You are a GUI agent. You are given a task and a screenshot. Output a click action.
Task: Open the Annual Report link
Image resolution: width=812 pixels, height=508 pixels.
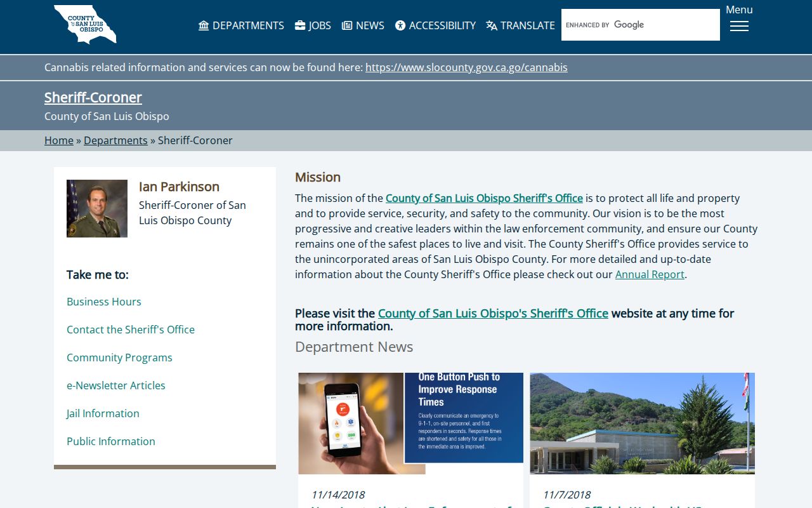[x=650, y=274]
